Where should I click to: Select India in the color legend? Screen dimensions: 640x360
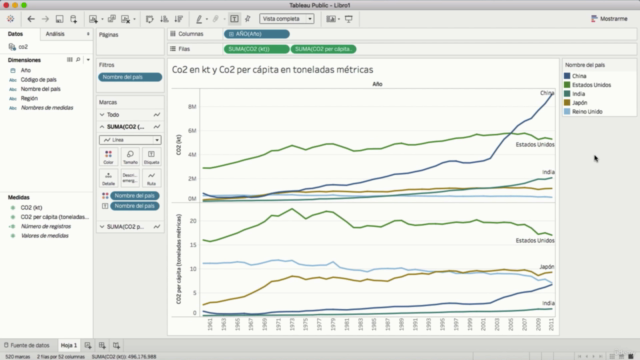[x=578, y=94]
